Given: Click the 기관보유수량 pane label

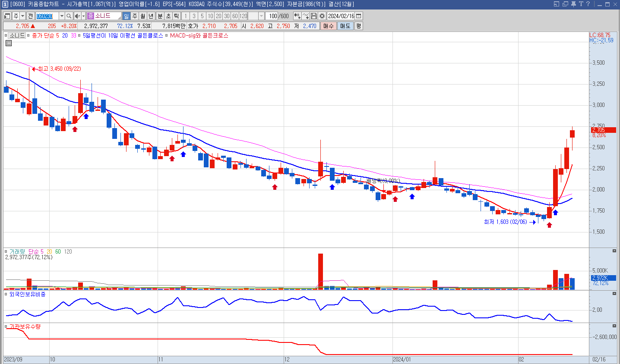Looking at the screenshot, I should (x=25, y=326).
